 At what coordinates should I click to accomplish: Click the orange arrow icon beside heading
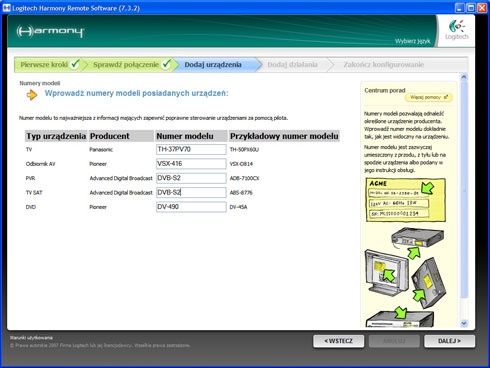[x=32, y=95]
